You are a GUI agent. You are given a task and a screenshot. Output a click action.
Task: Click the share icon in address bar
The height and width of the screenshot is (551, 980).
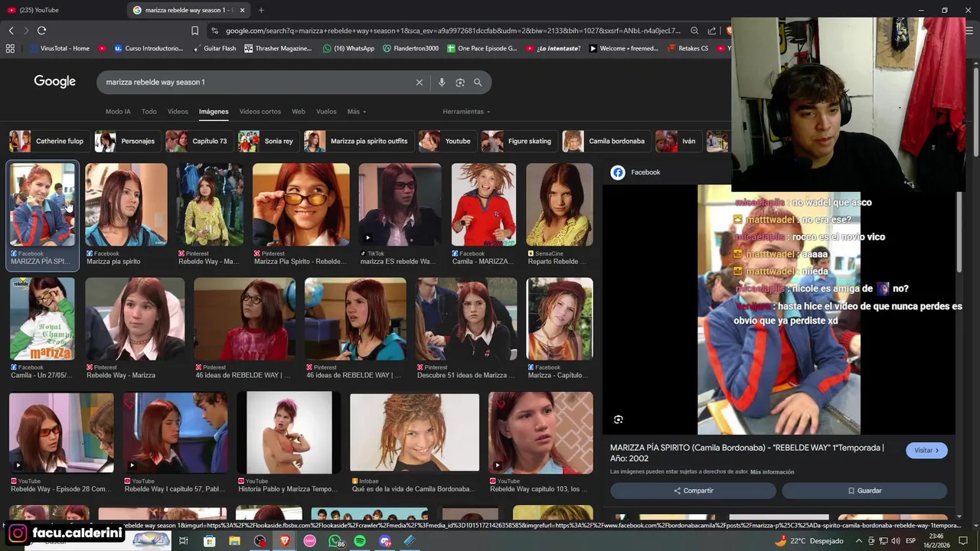click(x=712, y=31)
